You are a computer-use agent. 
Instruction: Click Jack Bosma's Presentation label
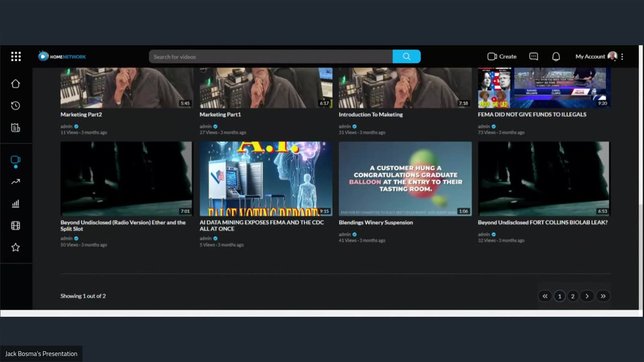pyautogui.click(x=41, y=354)
